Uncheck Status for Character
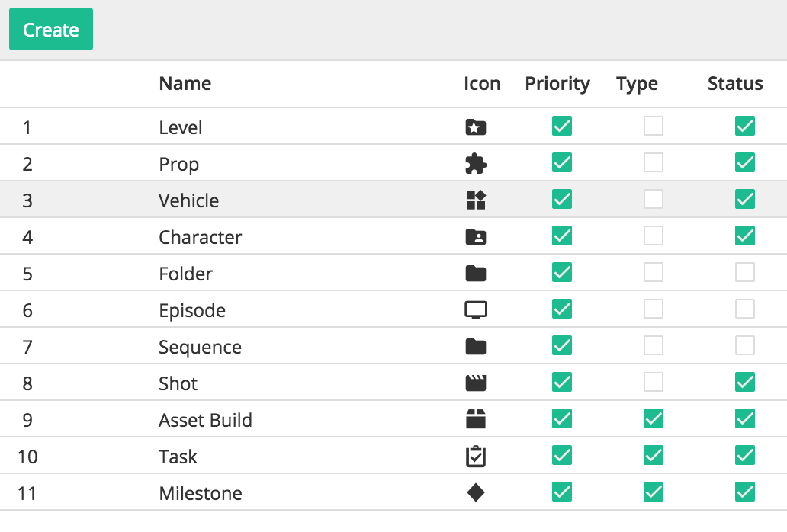Viewport: 787px width, 532px height. [745, 236]
